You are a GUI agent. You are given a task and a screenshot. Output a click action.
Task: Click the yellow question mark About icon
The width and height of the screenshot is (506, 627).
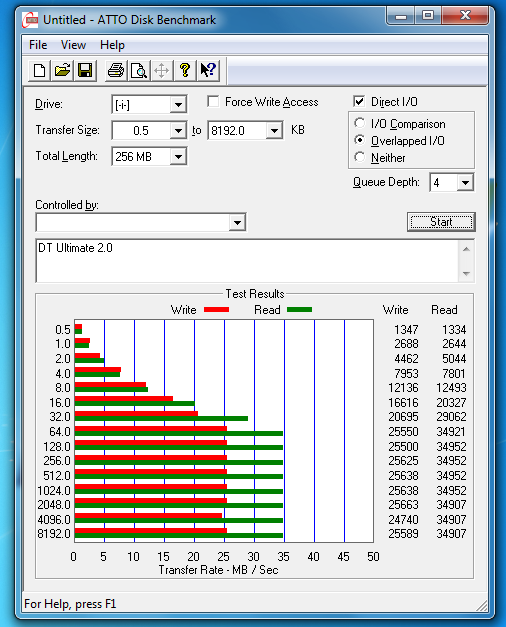click(x=185, y=71)
